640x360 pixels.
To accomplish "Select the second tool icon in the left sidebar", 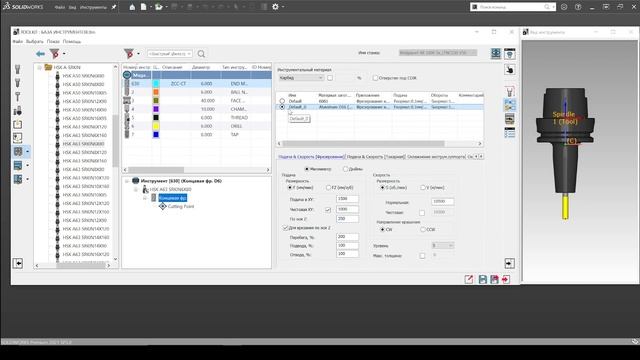I will coord(18,83).
